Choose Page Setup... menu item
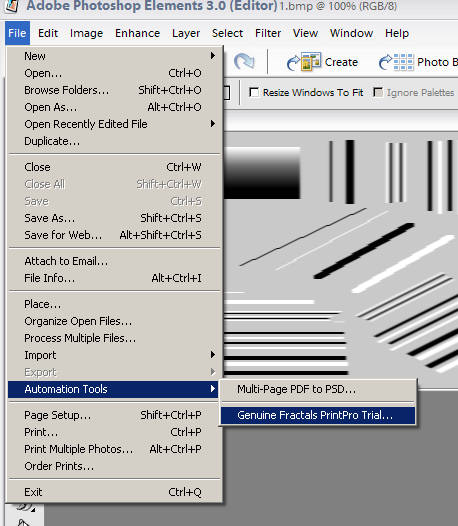Viewport: 458px width, 526px height. click(x=114, y=415)
